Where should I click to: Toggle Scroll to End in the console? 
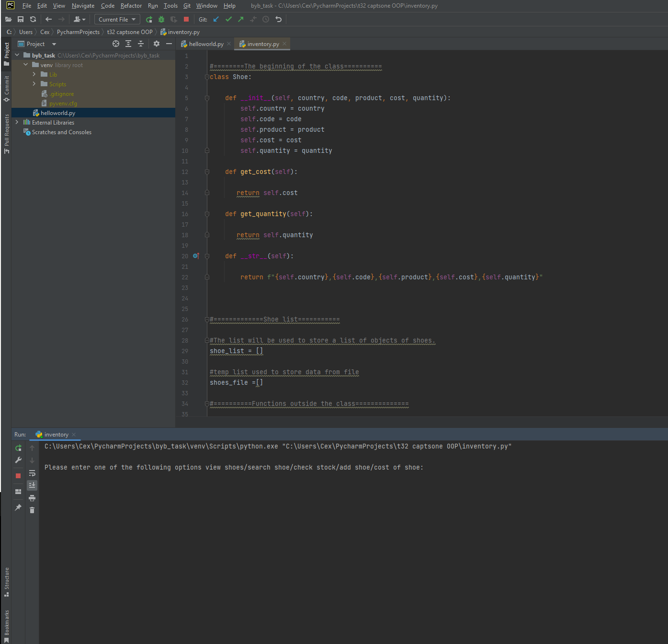(32, 485)
